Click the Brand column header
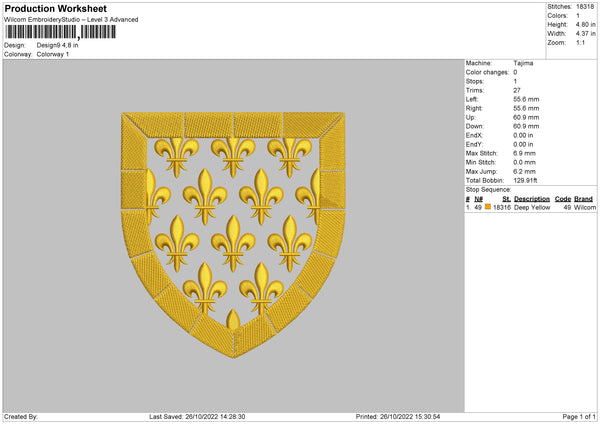The width and height of the screenshot is (600, 424). (x=584, y=199)
